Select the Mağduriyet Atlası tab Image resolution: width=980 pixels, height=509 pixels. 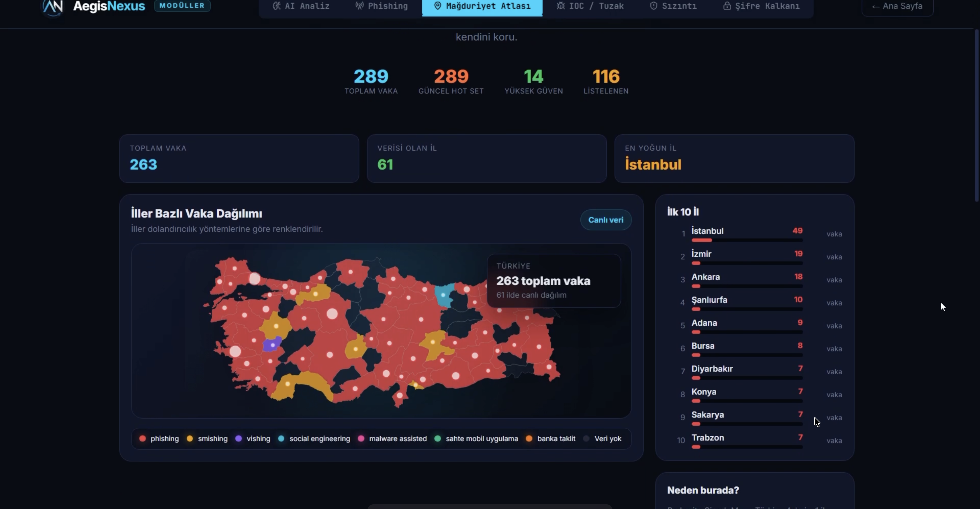(482, 6)
